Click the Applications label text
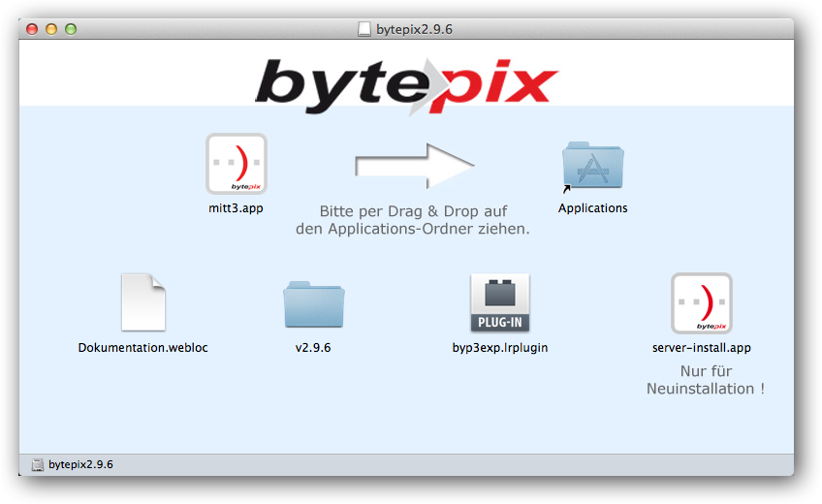This screenshot has height=504, width=822. [x=592, y=208]
